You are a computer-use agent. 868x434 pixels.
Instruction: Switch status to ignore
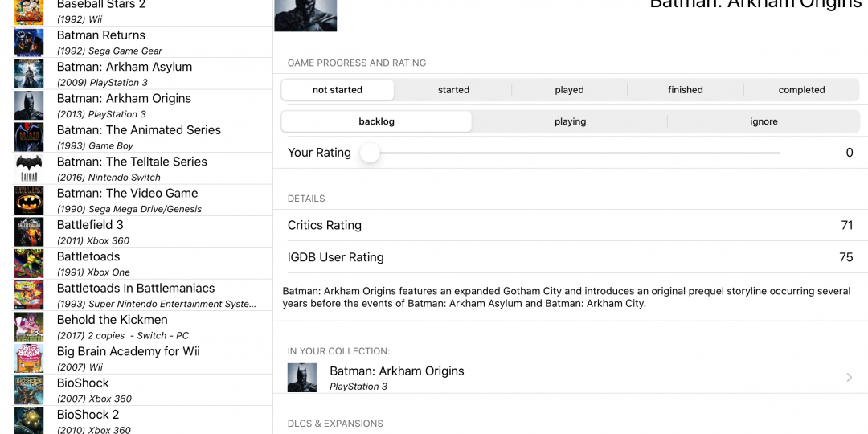[764, 122]
